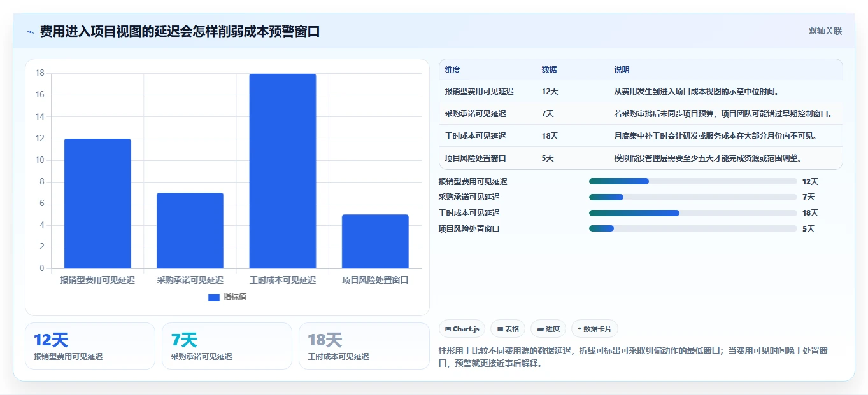Image resolution: width=868 pixels, height=395 pixels.
Task: Click the 报销型费用可见延迟 progress bar
Action: (693, 181)
